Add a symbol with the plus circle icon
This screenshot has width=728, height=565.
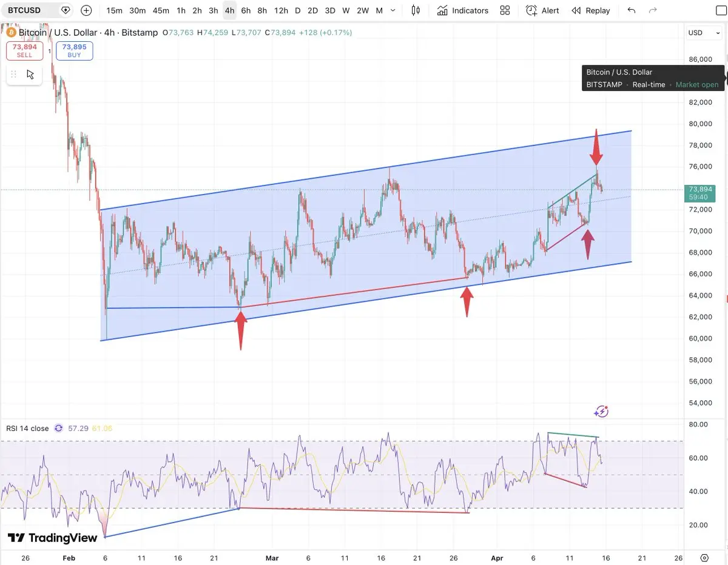coord(86,10)
